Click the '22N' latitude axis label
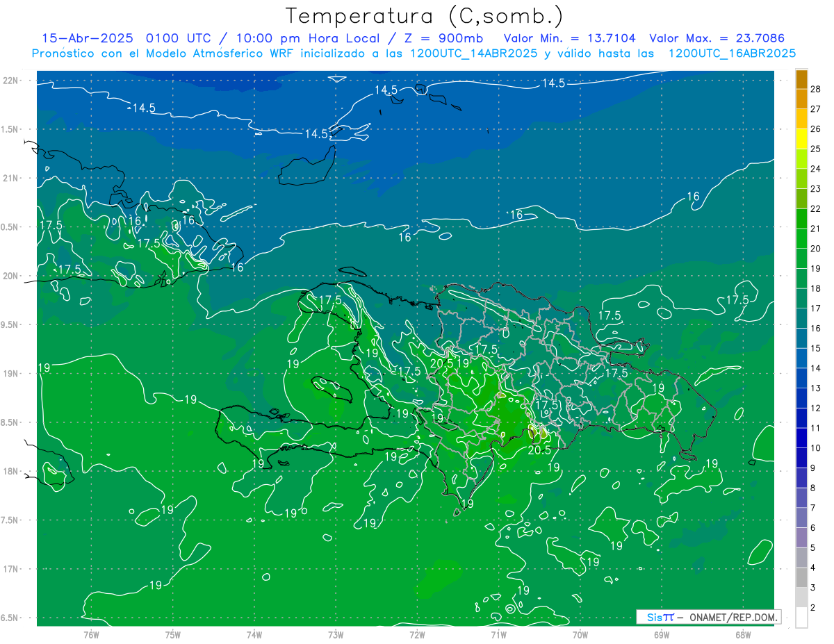The height and width of the screenshot is (644, 834). tap(11, 81)
